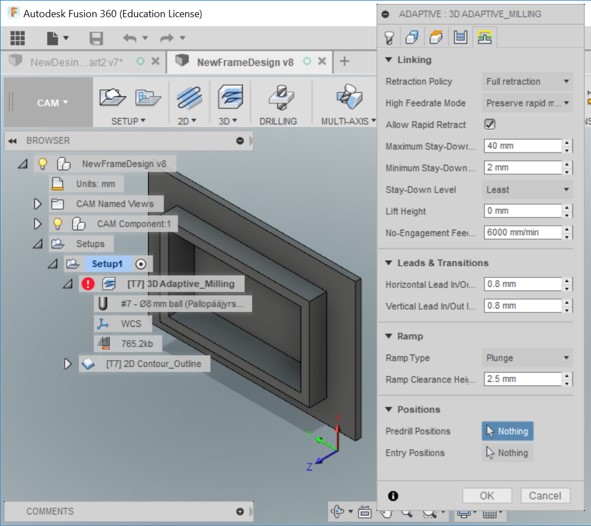Collapse the Ramp section
Screen dimensions: 591x526
(389, 336)
